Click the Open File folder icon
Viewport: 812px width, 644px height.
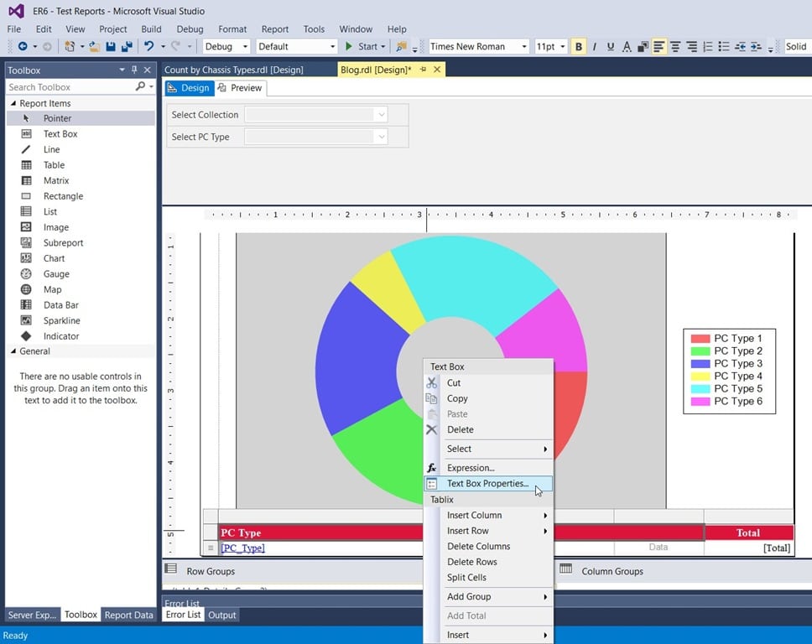[94, 47]
